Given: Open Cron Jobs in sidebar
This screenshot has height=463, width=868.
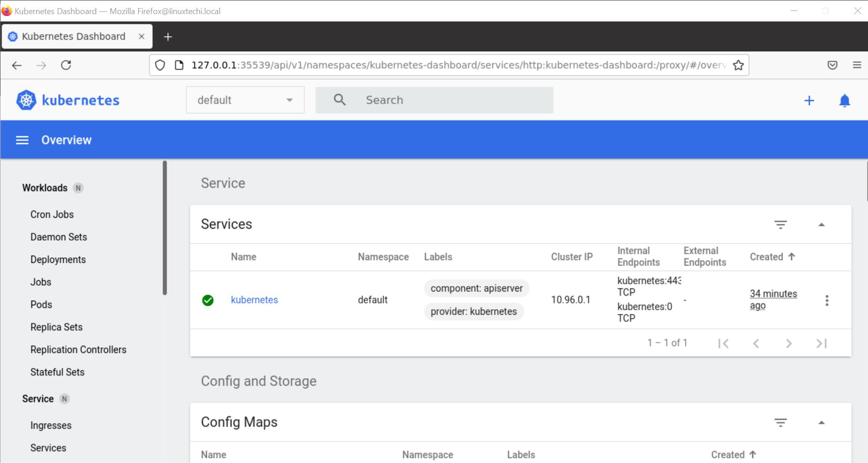Looking at the screenshot, I should click(x=52, y=214).
